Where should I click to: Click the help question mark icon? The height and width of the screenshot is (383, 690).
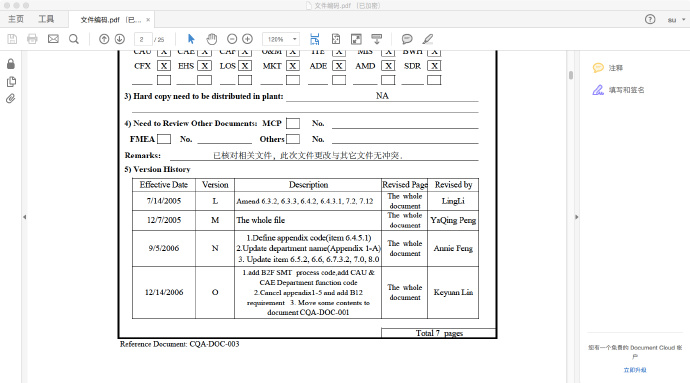(x=650, y=19)
